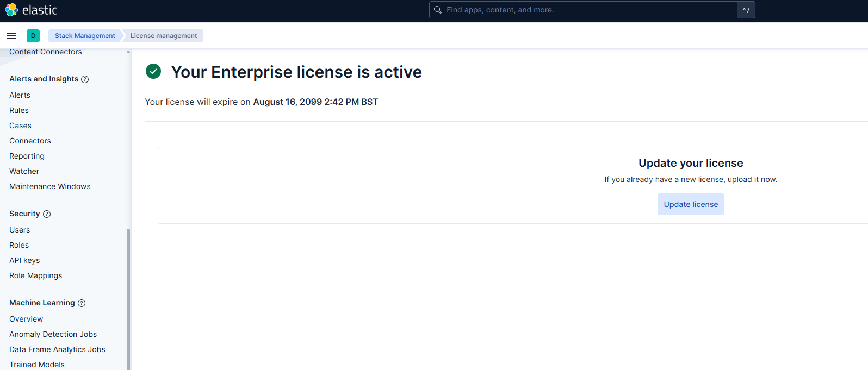Open Machine Learning Overview

(x=26, y=319)
